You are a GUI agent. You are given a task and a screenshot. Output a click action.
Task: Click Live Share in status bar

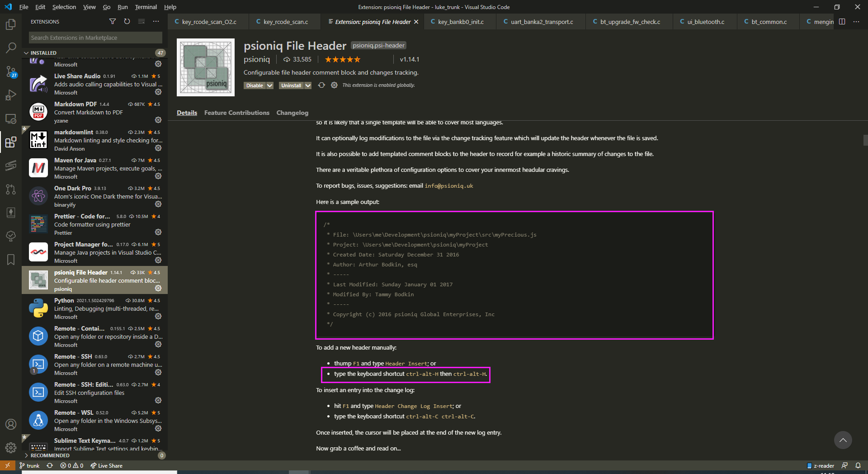pos(106,465)
